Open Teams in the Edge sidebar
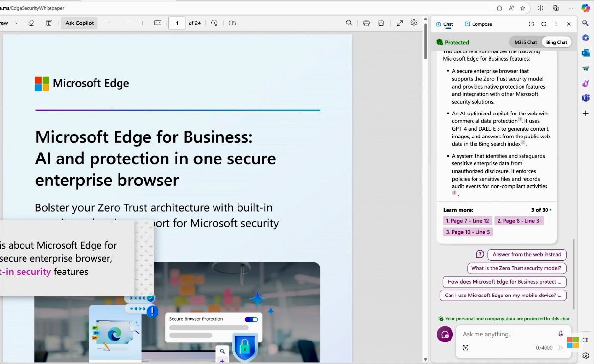 (x=585, y=98)
